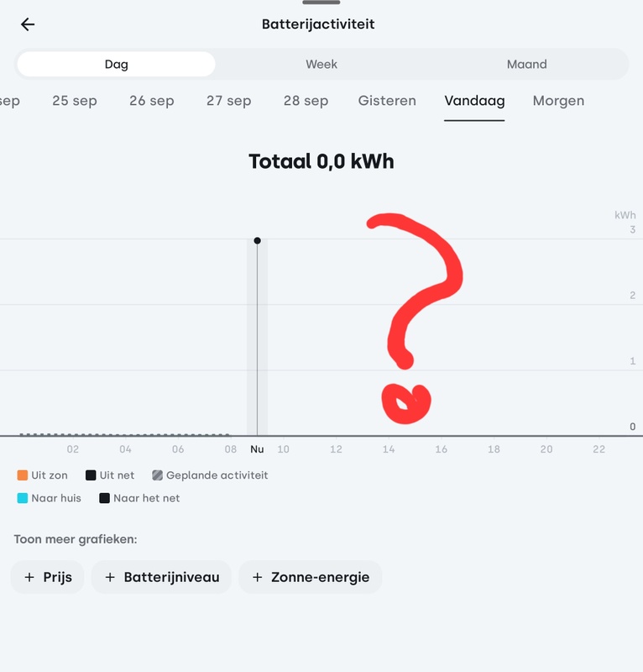Add the Prijs chart
The width and height of the screenshot is (643, 672).
click(x=48, y=577)
